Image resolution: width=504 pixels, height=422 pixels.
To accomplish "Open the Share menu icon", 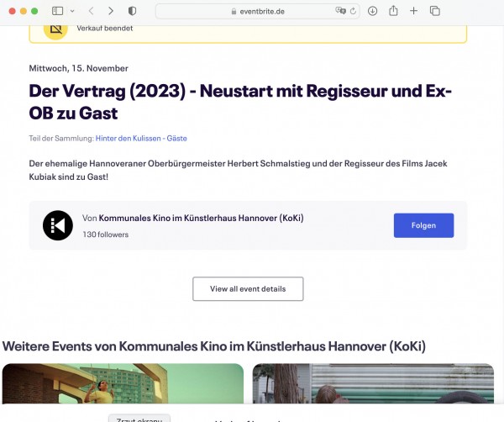I will click(393, 11).
